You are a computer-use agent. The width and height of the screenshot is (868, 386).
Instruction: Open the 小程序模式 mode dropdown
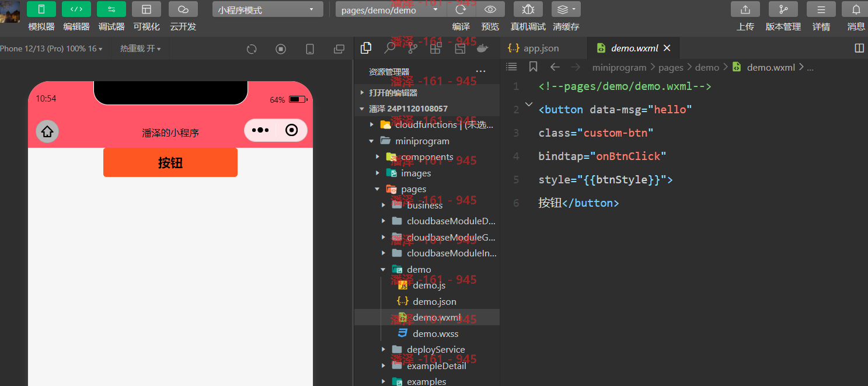(268, 9)
